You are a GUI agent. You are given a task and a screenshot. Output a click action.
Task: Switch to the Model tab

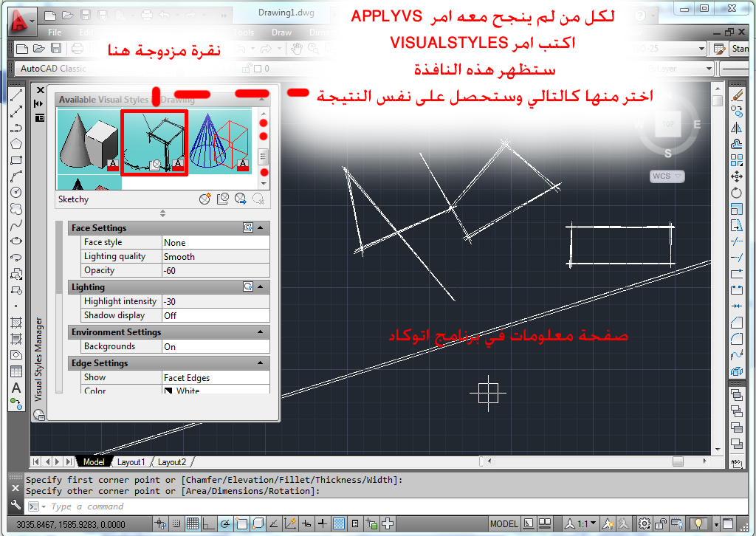(x=94, y=461)
